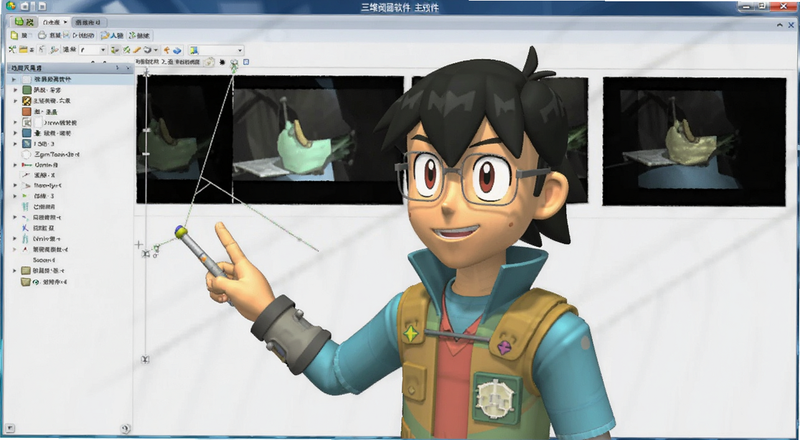The width and height of the screenshot is (800, 440).
Task: Select the orange pencil tool icon
Action: tap(137, 50)
